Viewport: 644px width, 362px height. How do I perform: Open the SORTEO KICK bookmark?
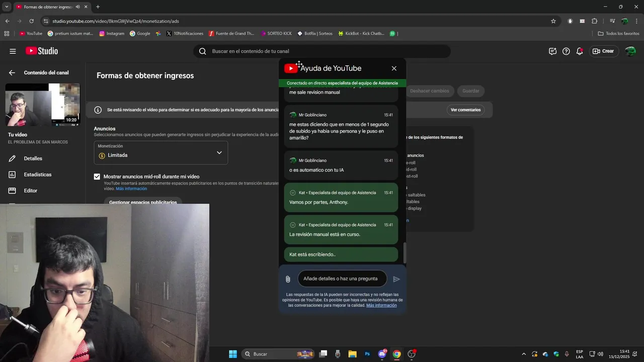click(x=276, y=34)
